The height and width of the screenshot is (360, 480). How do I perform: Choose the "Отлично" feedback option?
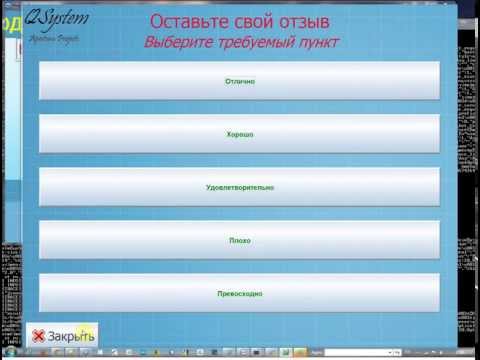click(239, 80)
